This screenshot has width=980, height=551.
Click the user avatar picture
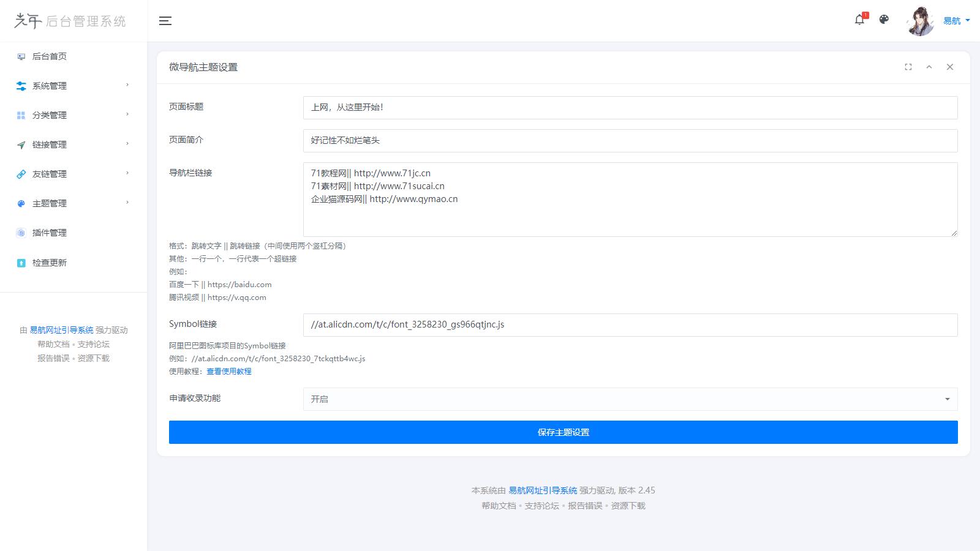921,21
